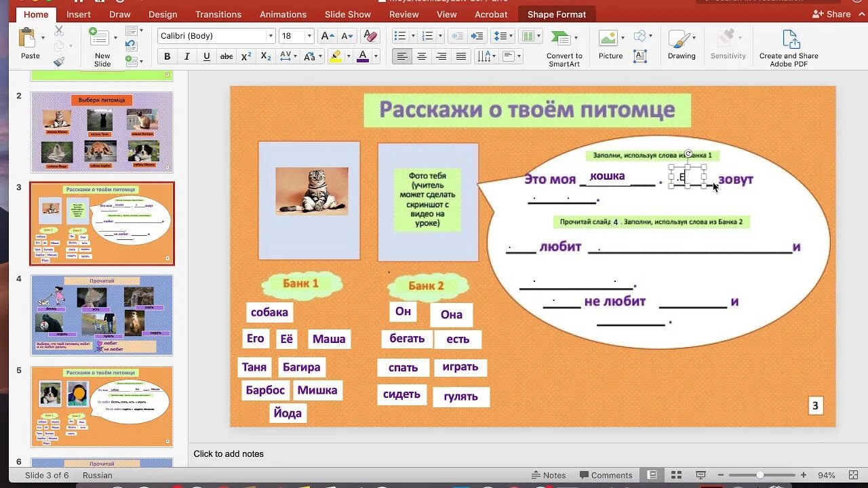
Task: Click Fit slide to window icon
Action: (852, 475)
